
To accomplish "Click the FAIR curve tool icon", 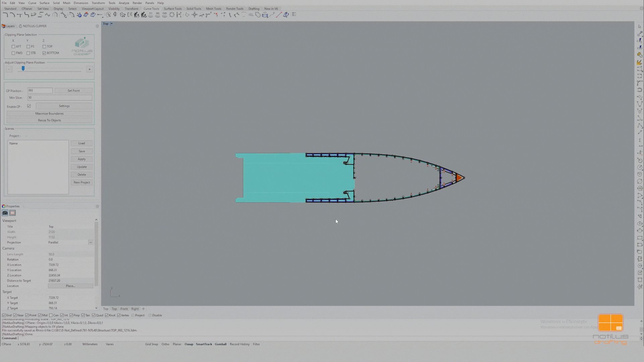I will [165, 15].
